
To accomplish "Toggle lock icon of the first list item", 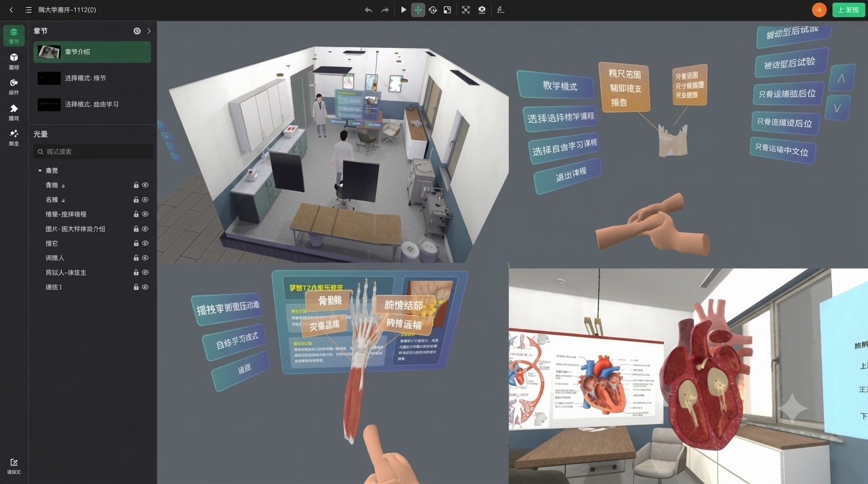I will click(x=136, y=185).
